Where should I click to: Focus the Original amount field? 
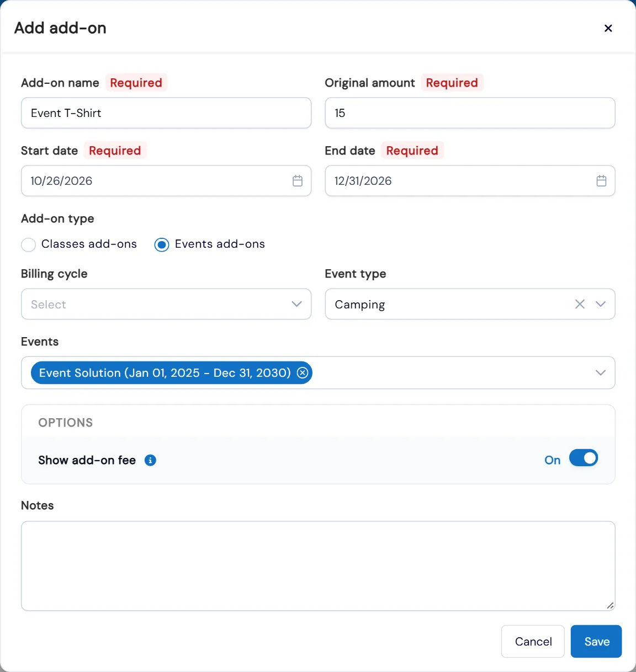pos(470,113)
